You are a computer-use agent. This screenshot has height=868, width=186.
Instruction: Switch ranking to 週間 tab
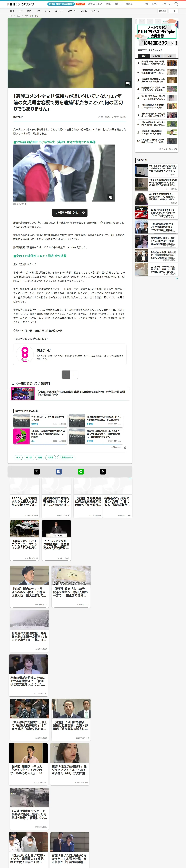169,56
